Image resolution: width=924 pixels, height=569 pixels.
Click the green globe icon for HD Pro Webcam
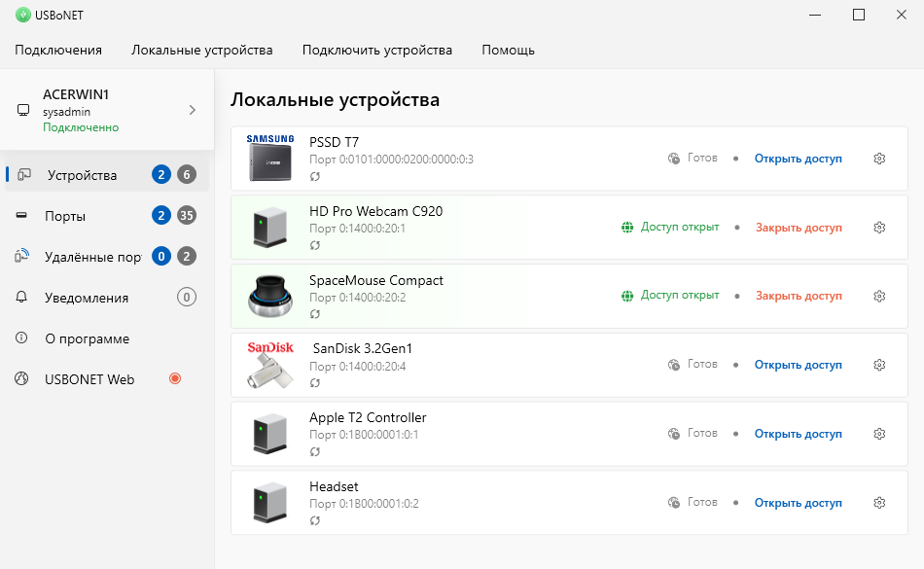point(627,228)
